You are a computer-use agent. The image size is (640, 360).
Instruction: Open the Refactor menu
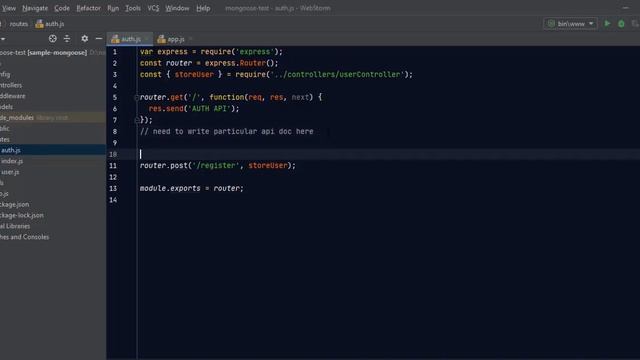click(x=88, y=8)
